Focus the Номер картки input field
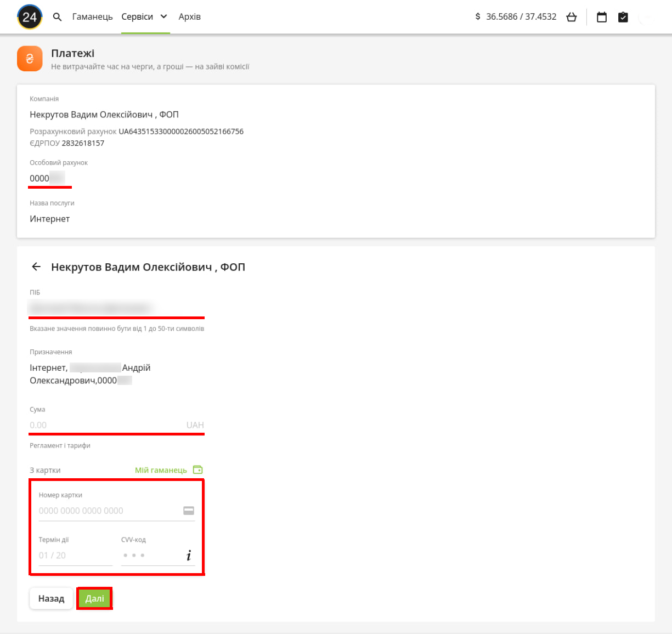The width and height of the screenshot is (672, 634). (110, 511)
